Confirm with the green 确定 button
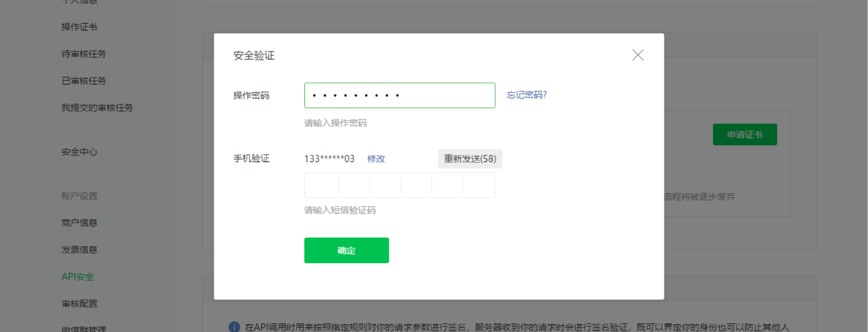868x332 pixels. coord(346,250)
